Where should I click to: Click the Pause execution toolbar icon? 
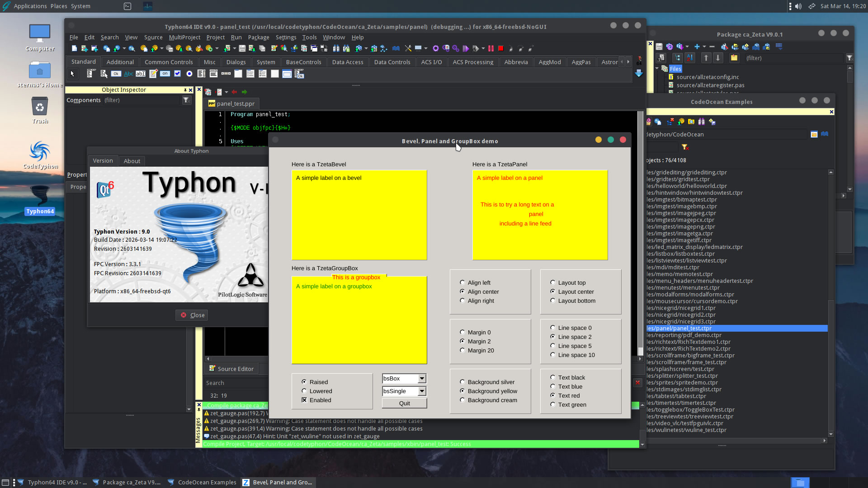(x=491, y=48)
